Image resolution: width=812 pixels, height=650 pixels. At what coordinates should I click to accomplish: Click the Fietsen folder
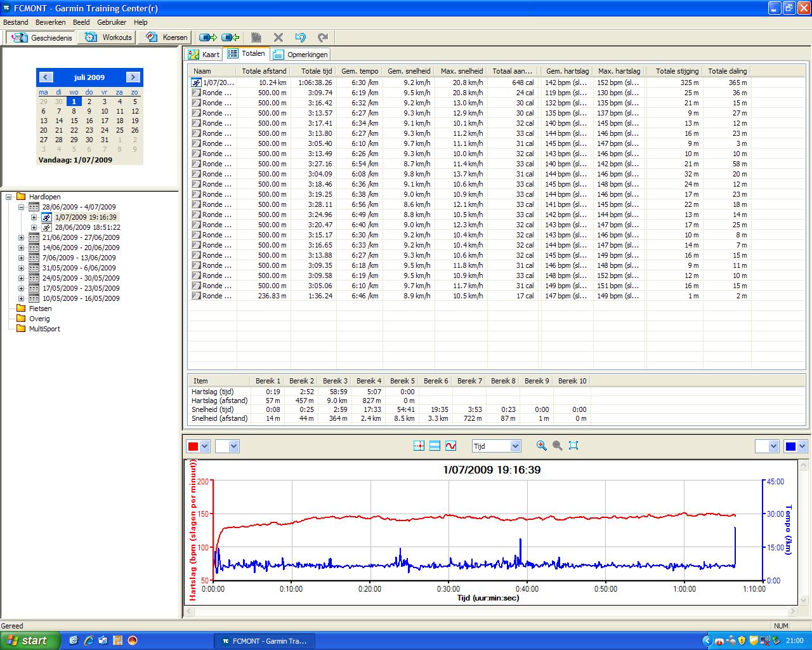pos(41,308)
